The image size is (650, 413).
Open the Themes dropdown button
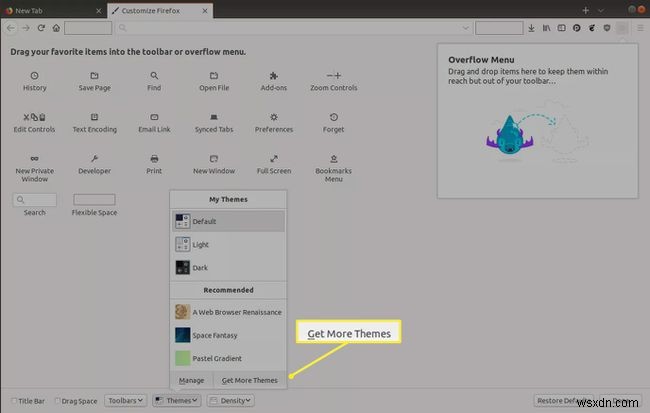pyautogui.click(x=177, y=401)
